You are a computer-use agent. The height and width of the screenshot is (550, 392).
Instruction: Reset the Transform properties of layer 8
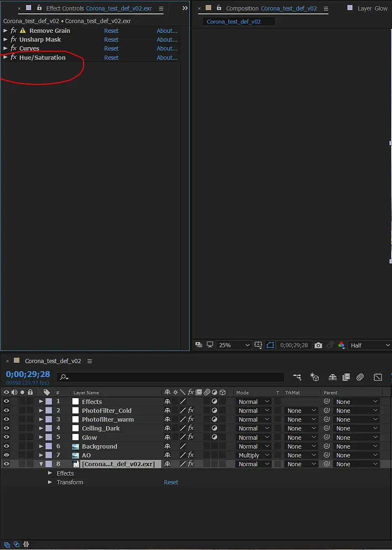tap(171, 482)
